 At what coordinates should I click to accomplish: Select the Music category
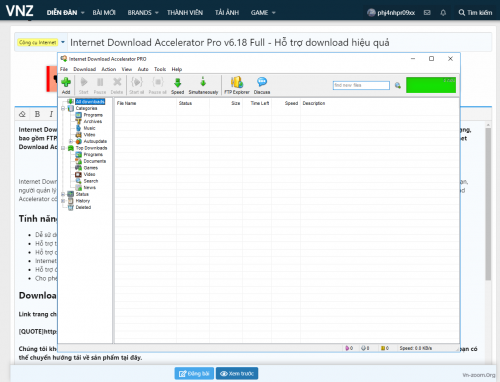coord(89,128)
